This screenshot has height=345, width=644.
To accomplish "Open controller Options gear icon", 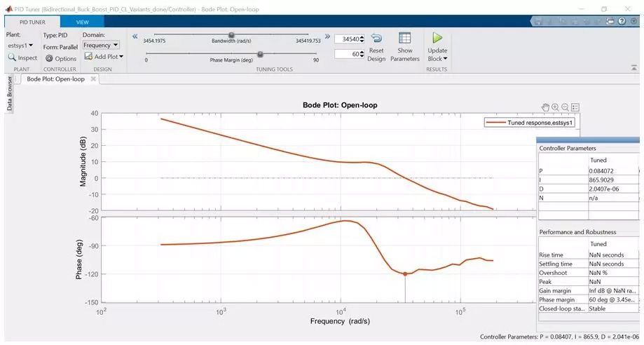I will point(50,58).
